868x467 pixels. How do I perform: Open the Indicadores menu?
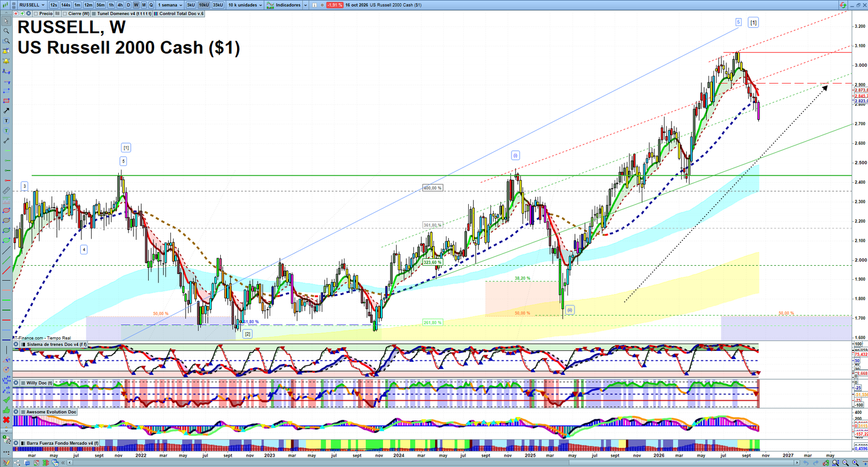pos(284,5)
